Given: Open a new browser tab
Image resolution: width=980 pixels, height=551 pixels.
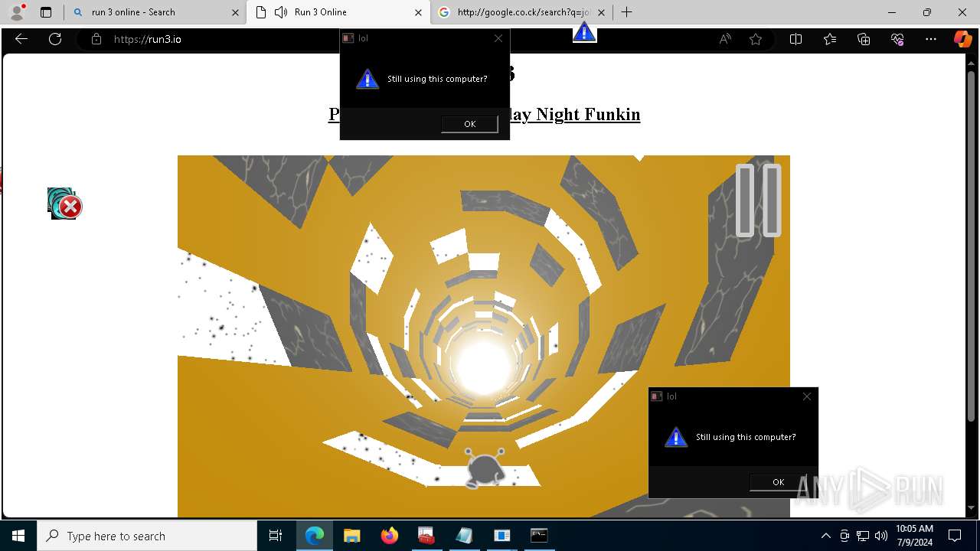Looking at the screenshot, I should point(626,12).
